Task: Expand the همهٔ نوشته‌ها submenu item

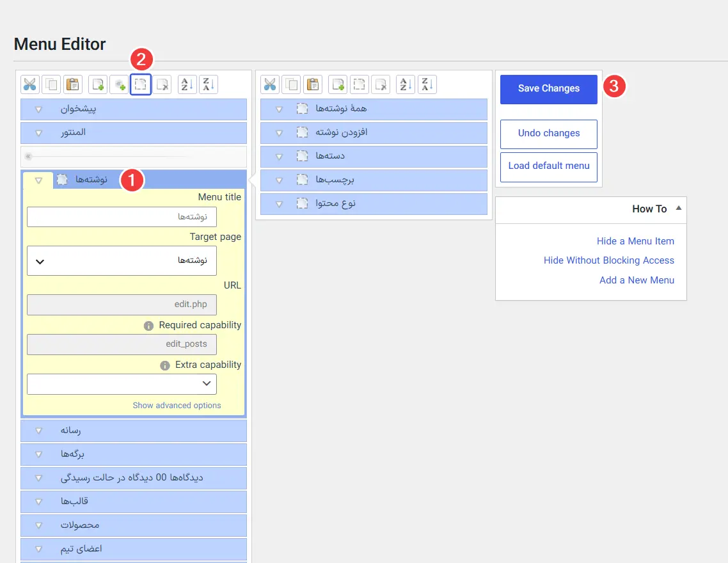Action: [x=279, y=109]
